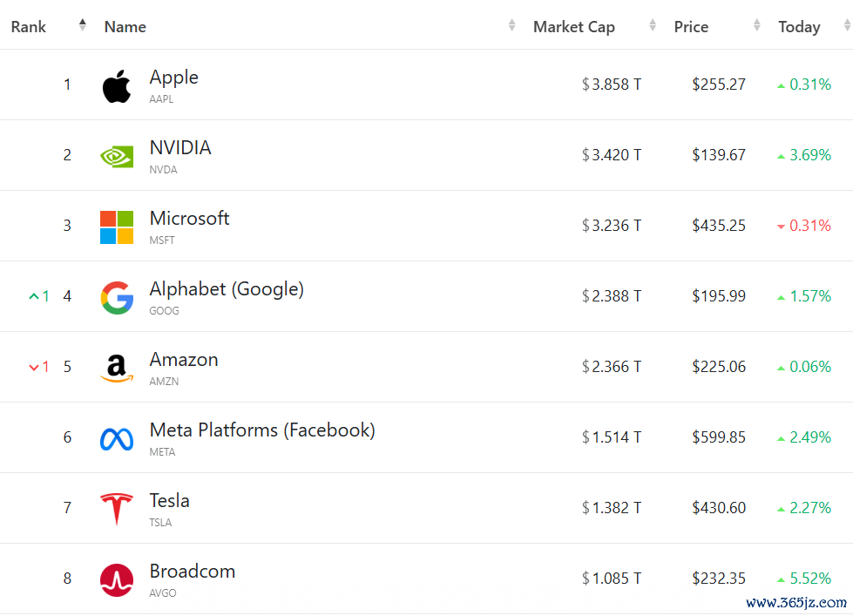Click the NVIDIA logo icon
853x616 pixels.
[117, 157]
